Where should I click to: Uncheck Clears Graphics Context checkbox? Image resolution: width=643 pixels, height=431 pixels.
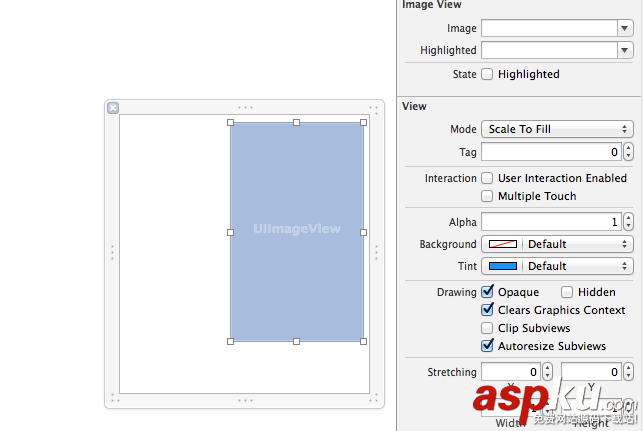(x=487, y=310)
